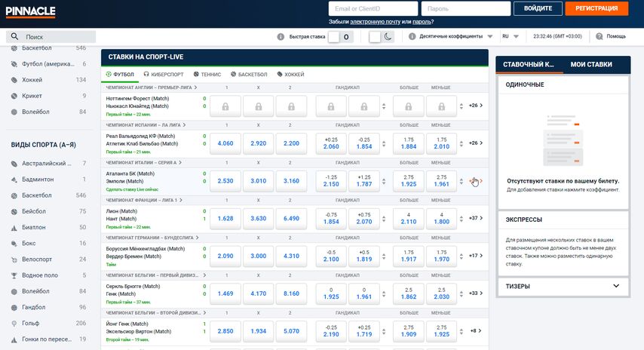This screenshot has width=644, height=350.
Task: Click the puck icon in the ХОККЕЙ tab
Action: coord(280,75)
